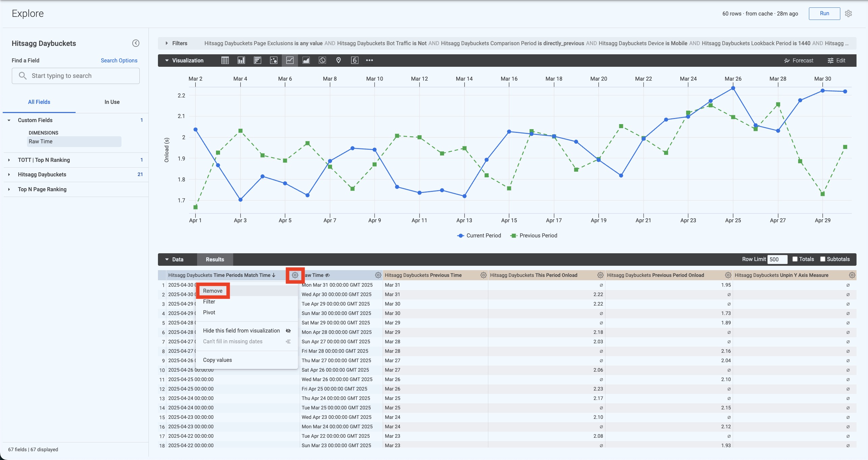Viewport: 868px width, 460px height.
Task: Open the Results tab
Action: click(x=215, y=259)
